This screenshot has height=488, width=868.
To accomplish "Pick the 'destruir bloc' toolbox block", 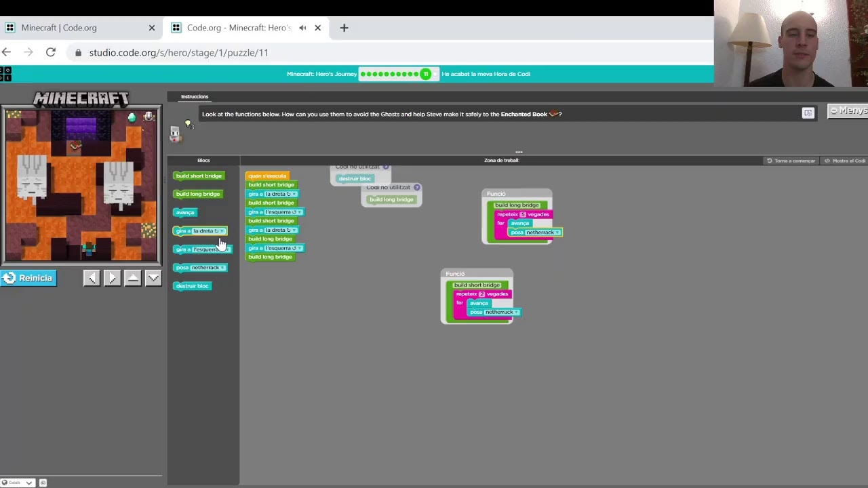I will tap(193, 286).
